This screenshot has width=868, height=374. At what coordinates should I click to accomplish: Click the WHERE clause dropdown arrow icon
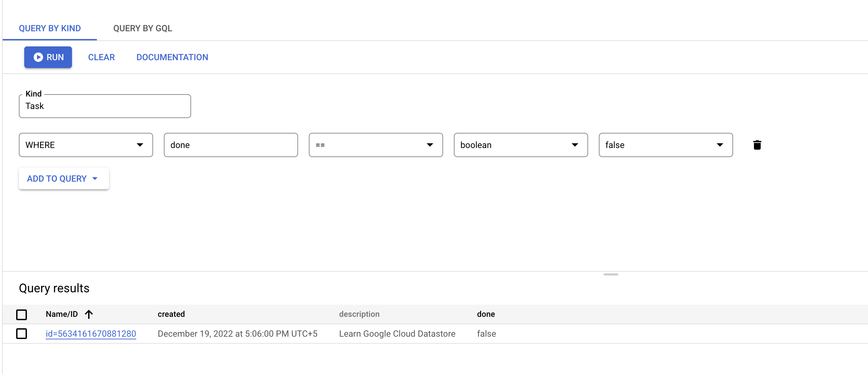point(140,144)
